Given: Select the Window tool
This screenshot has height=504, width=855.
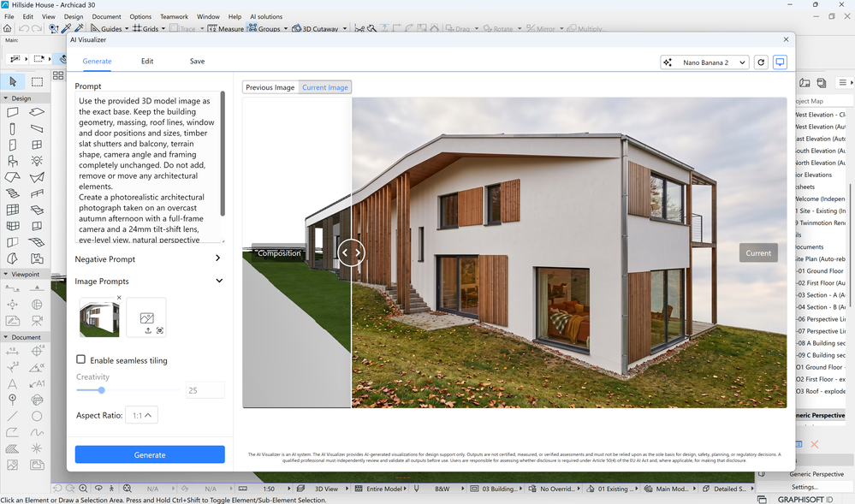Looking at the screenshot, I should [x=37, y=145].
